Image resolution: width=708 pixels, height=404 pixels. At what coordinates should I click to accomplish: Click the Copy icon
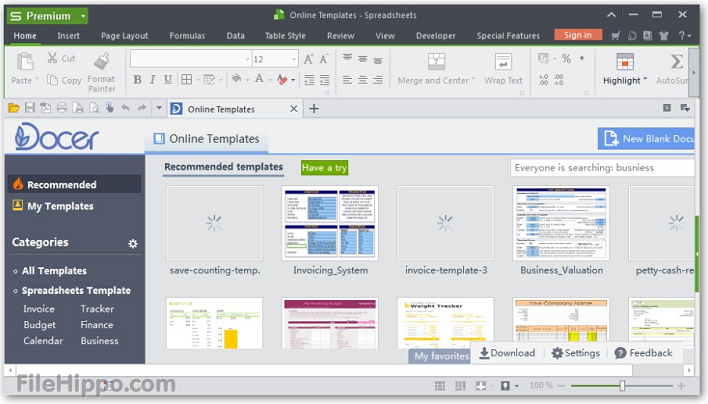pyautogui.click(x=53, y=80)
